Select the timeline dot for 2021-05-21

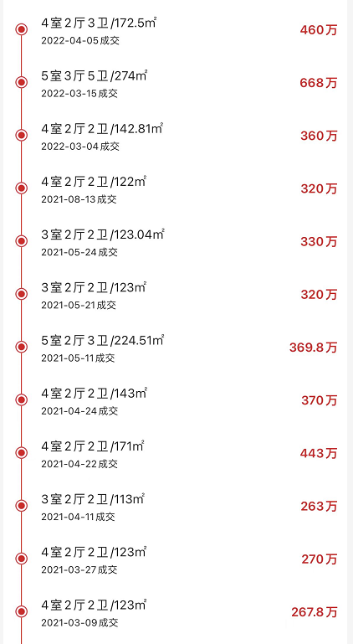[22, 294]
